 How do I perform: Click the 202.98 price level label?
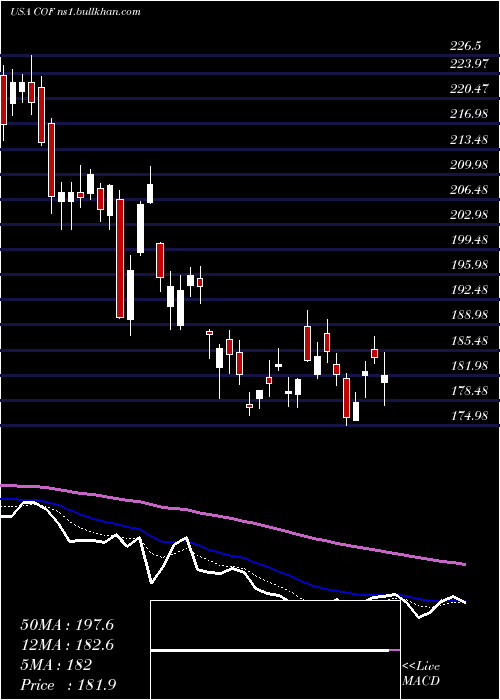click(469, 215)
